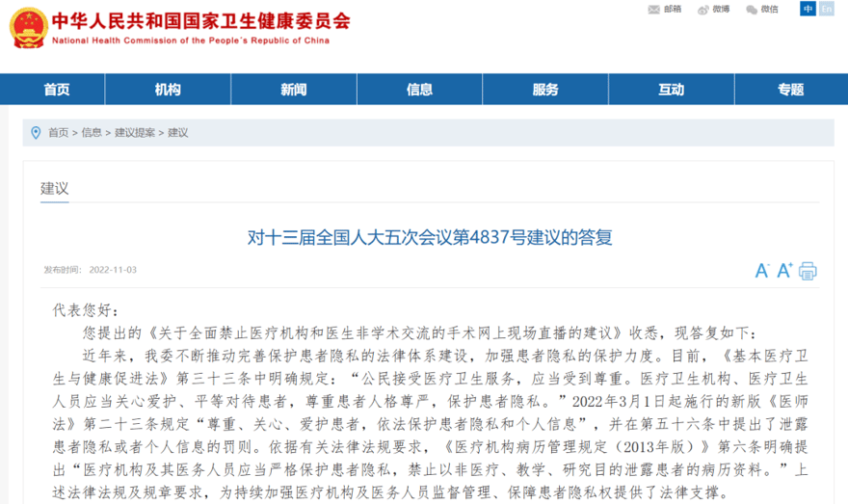Go to 信息 in the breadcrumb
This screenshot has height=504, width=848.
coord(92,132)
